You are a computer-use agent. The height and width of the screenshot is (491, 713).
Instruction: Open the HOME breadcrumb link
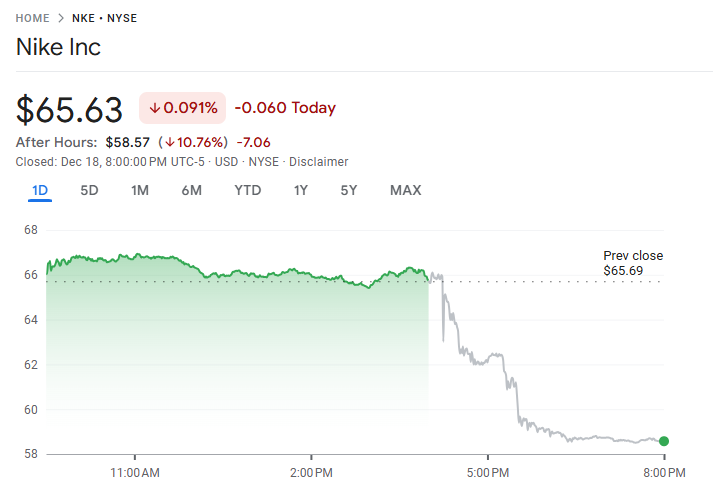tap(33, 18)
